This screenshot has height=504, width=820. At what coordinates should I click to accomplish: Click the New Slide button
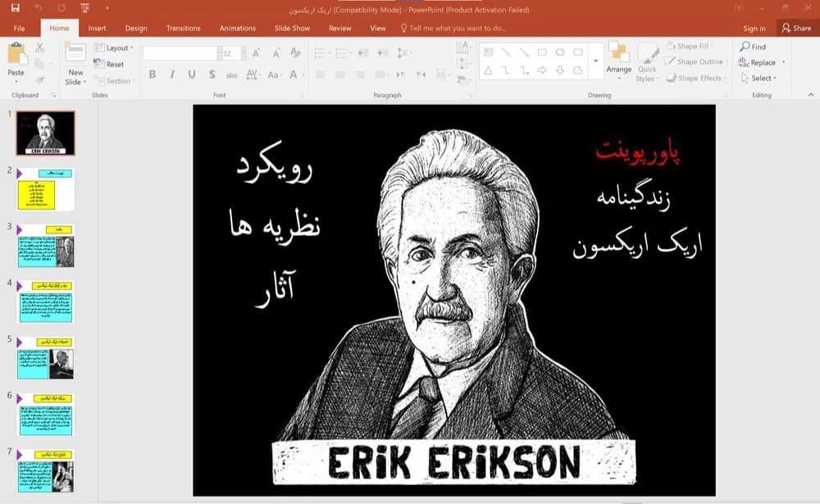(75, 64)
